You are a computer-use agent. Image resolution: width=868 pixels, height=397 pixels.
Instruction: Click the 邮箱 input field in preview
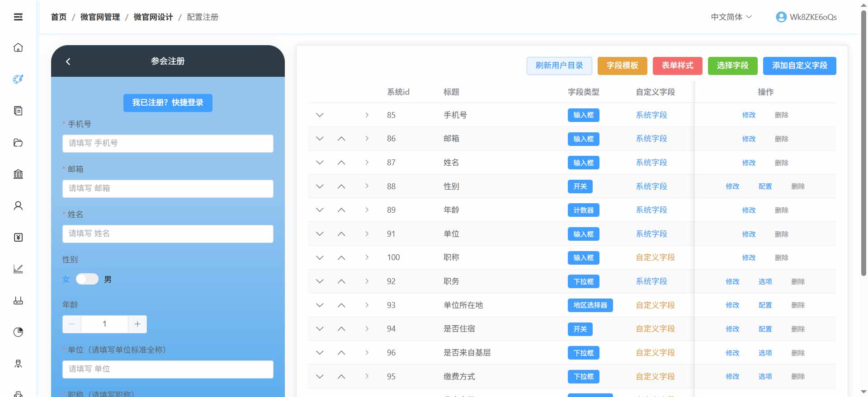(x=168, y=188)
